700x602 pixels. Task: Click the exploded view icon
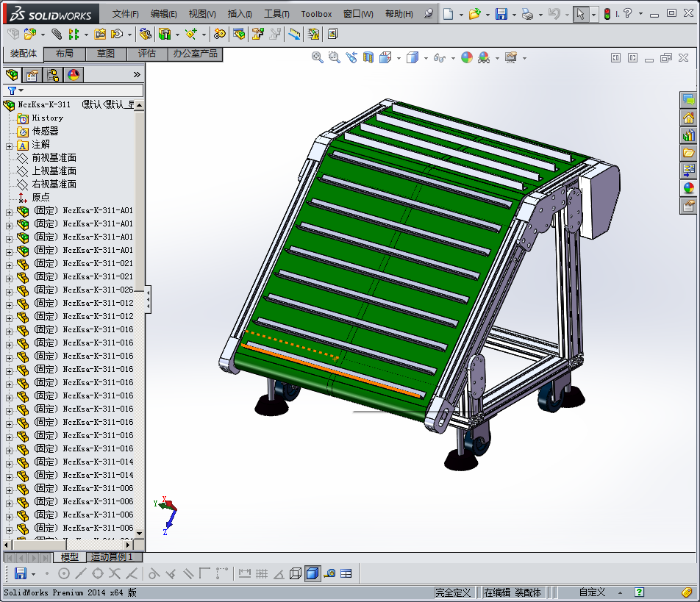point(257,34)
